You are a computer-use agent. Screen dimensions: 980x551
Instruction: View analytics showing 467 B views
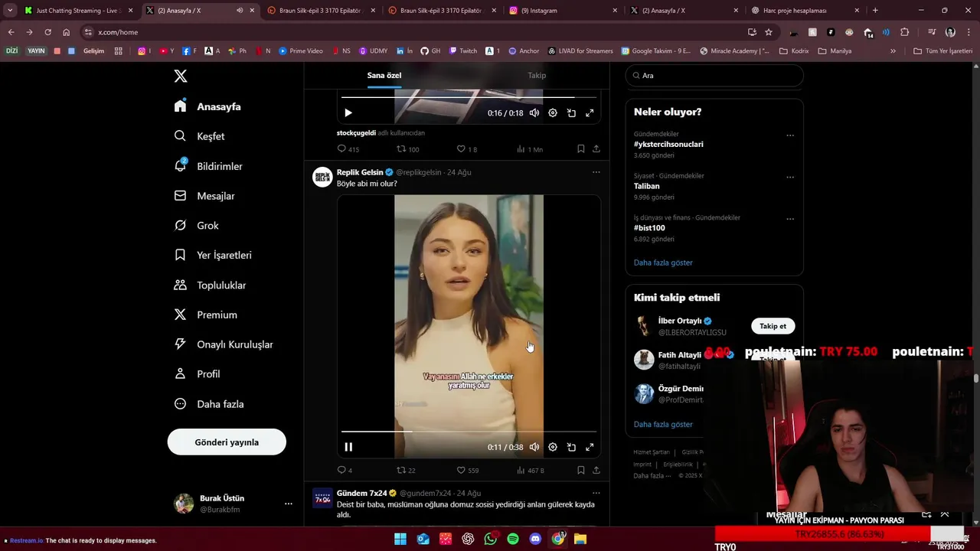pyautogui.click(x=530, y=470)
